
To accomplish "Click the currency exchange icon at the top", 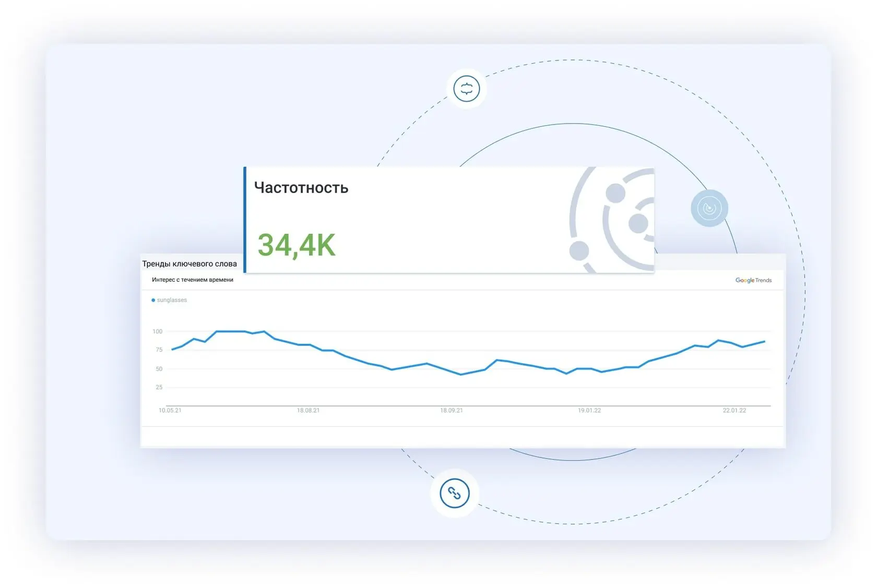I will (x=467, y=89).
